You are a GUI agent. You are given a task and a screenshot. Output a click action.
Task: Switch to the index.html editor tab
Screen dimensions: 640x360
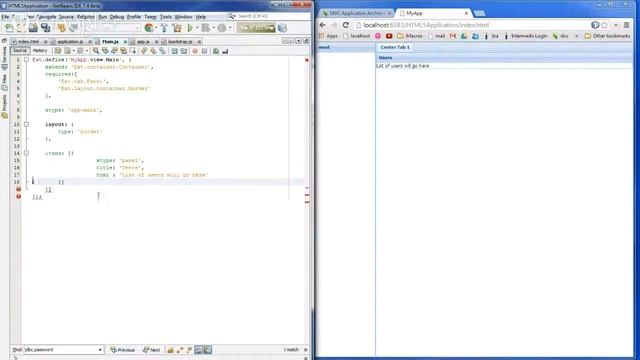[x=29, y=42]
